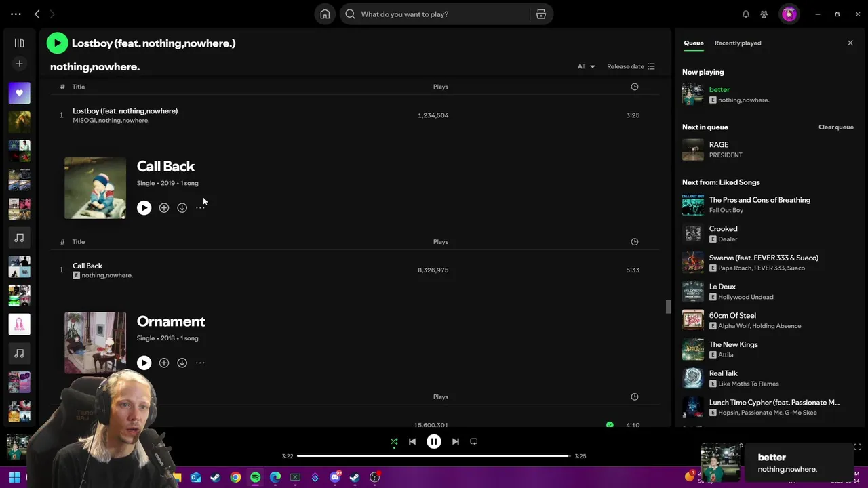Viewport: 868px width, 488px height.
Task: Select Lostboy track row title
Action: click(125, 111)
